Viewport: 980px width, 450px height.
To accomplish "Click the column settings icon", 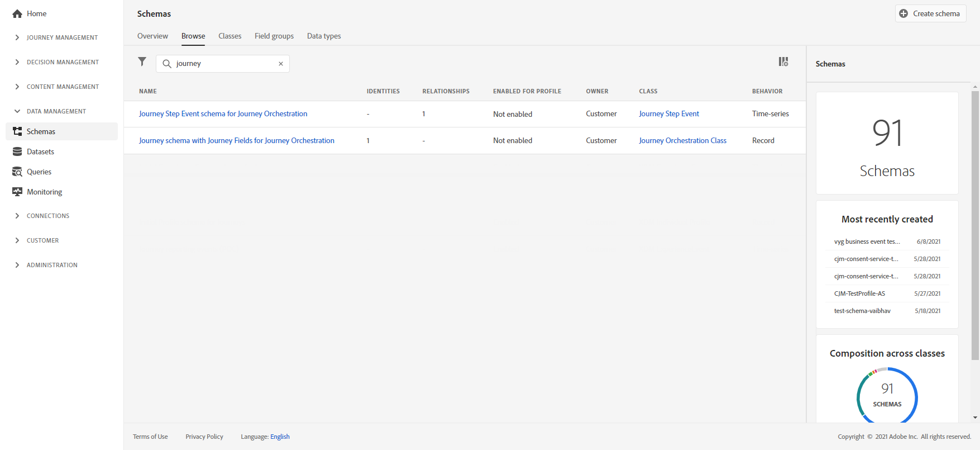I will coord(783,61).
